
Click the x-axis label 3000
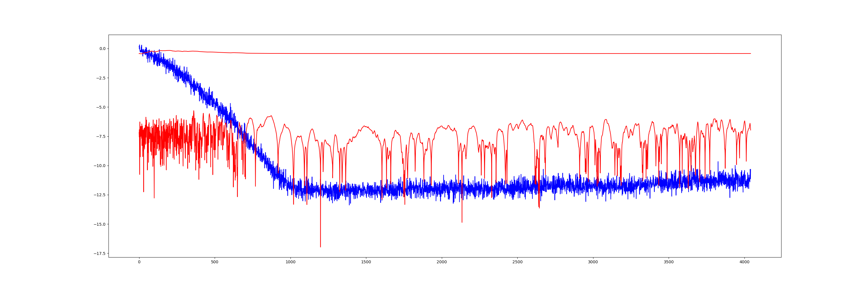593,262
